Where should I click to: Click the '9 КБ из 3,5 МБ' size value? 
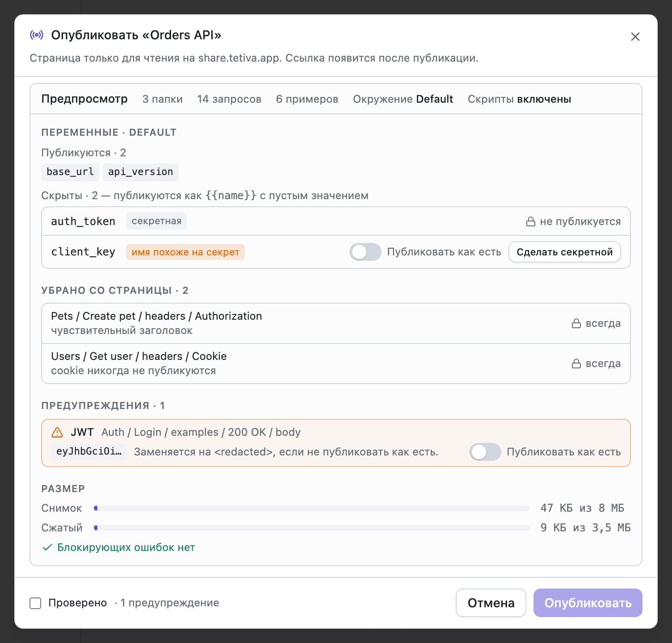point(585,528)
